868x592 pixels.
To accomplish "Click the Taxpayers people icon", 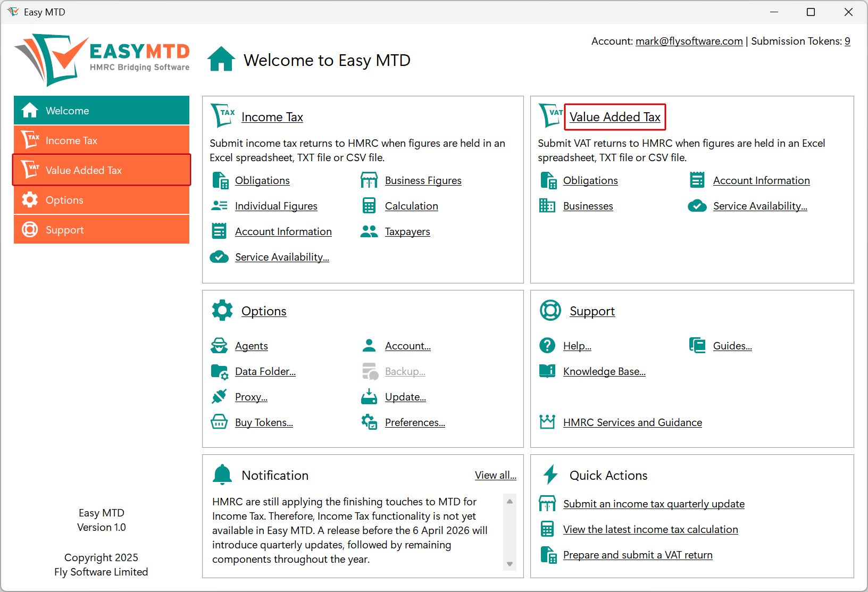I will click(369, 231).
